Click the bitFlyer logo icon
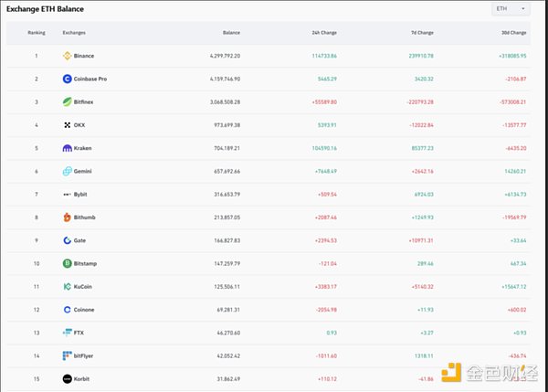Viewport: 548px width, 392px height. coord(67,355)
